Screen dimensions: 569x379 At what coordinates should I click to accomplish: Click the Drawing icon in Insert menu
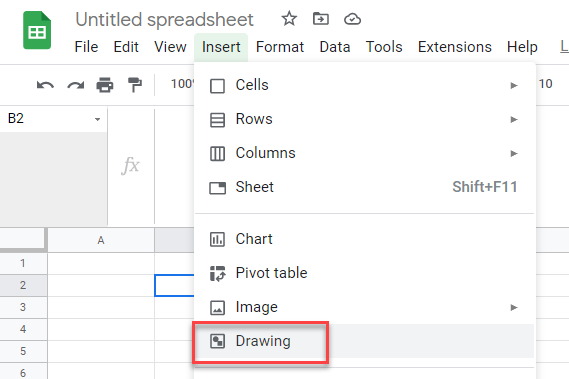tap(217, 341)
